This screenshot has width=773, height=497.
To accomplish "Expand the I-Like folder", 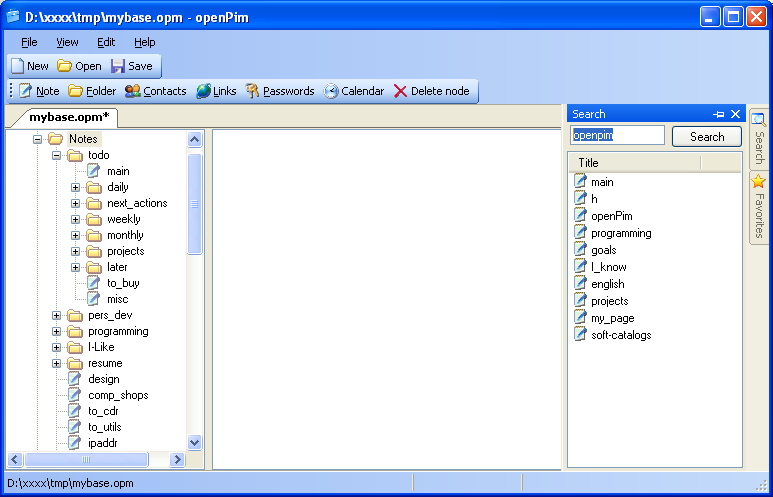I will click(57, 347).
